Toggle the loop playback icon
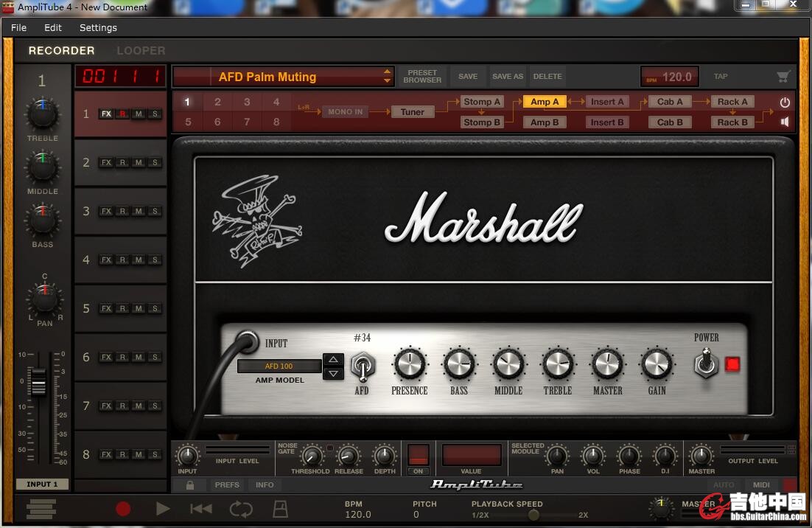This screenshot has height=528, width=812. 240,508
